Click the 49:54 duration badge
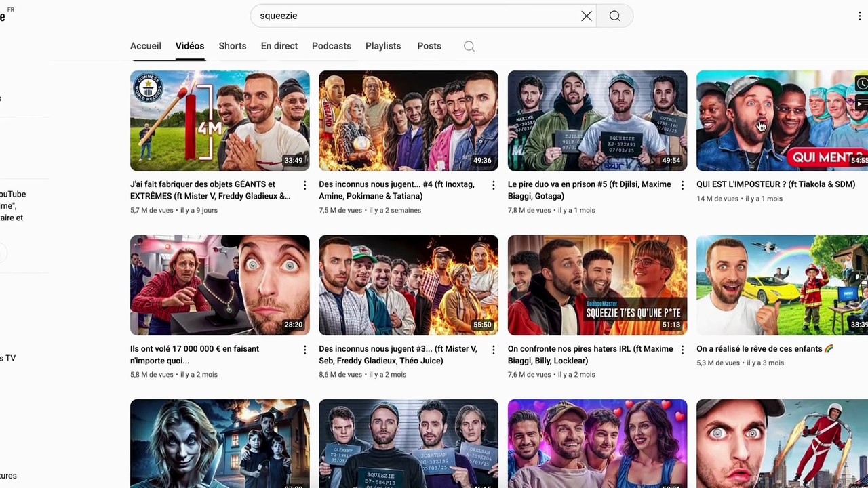 click(671, 161)
